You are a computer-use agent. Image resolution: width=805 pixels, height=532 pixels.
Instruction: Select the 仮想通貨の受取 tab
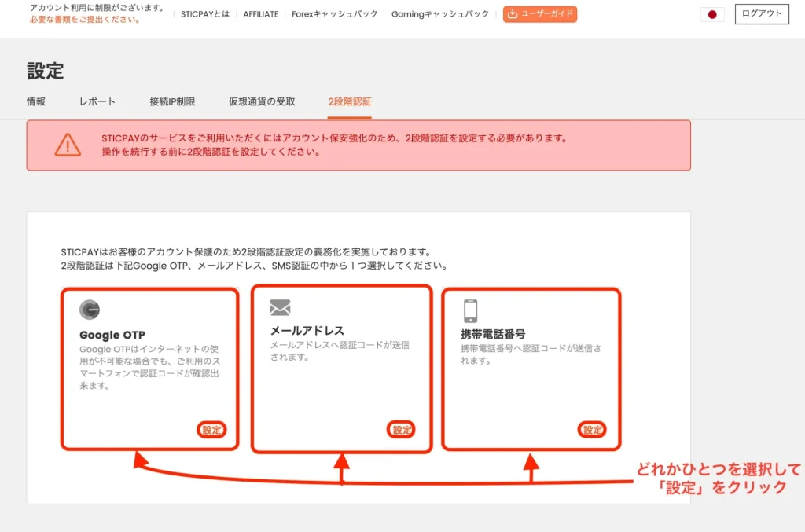coord(262,101)
